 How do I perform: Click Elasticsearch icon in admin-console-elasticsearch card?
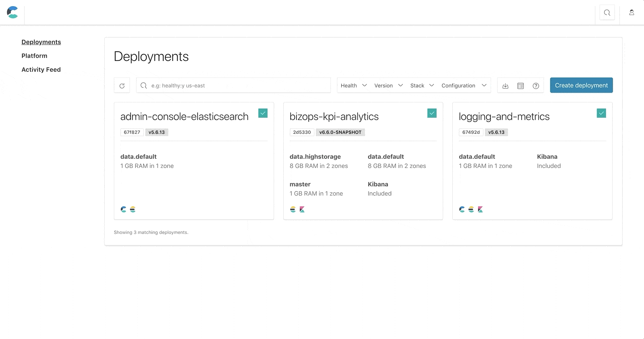133,209
